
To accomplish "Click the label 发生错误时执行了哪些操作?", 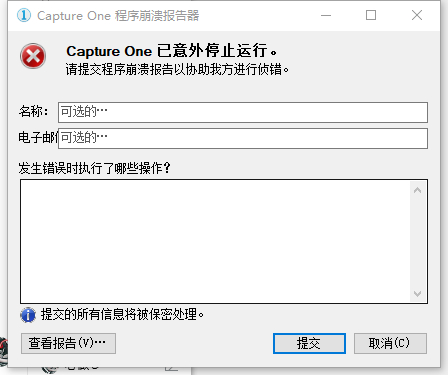I will (94, 168).
